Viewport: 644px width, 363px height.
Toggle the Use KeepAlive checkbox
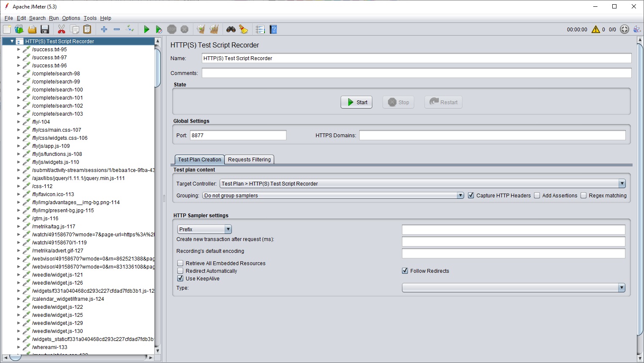click(180, 278)
